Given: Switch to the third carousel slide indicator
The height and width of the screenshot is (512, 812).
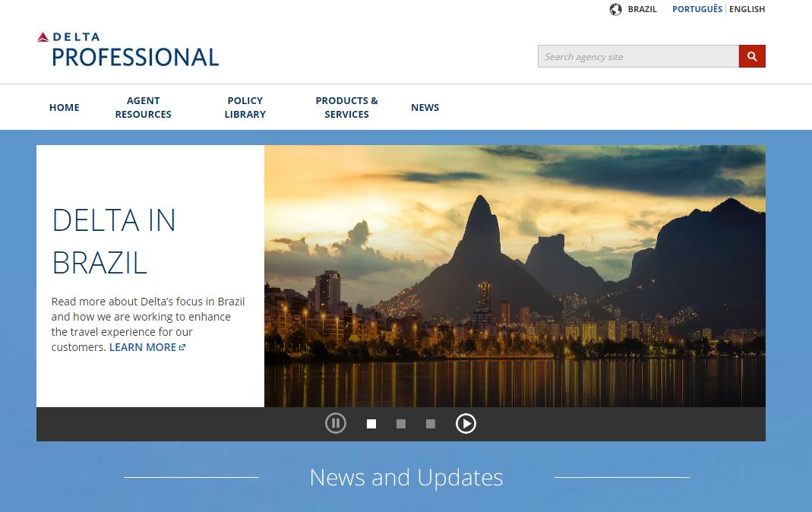Looking at the screenshot, I should coord(431,424).
